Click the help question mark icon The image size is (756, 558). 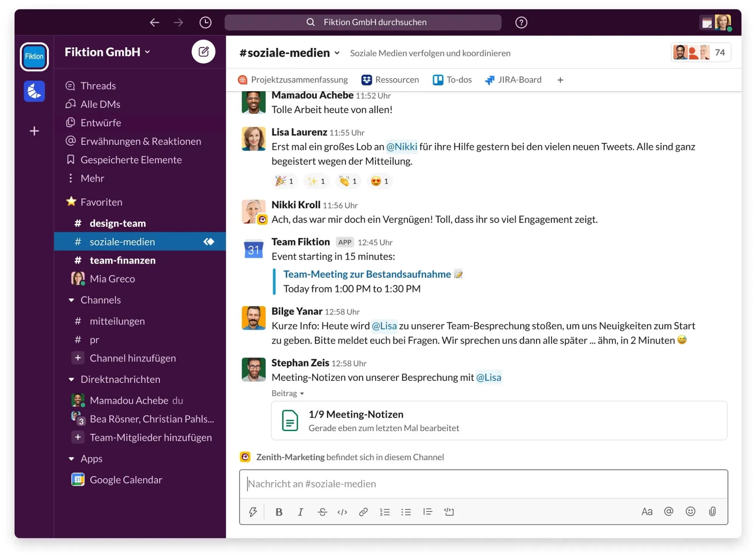click(521, 22)
